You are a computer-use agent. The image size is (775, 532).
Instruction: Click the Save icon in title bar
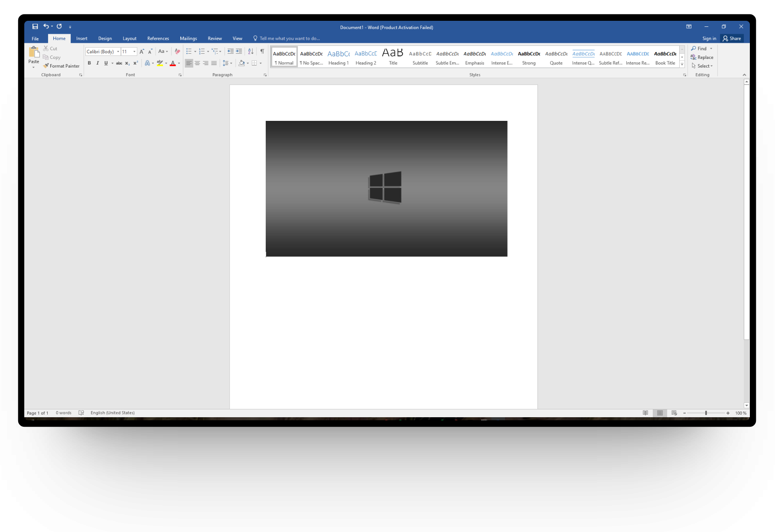tap(35, 26)
